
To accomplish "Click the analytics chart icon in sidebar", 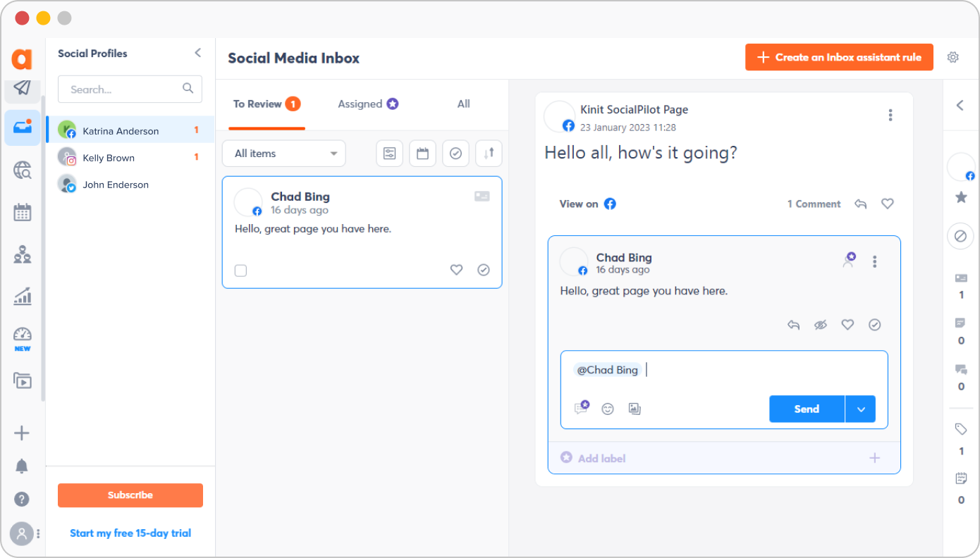I will pos(22,296).
